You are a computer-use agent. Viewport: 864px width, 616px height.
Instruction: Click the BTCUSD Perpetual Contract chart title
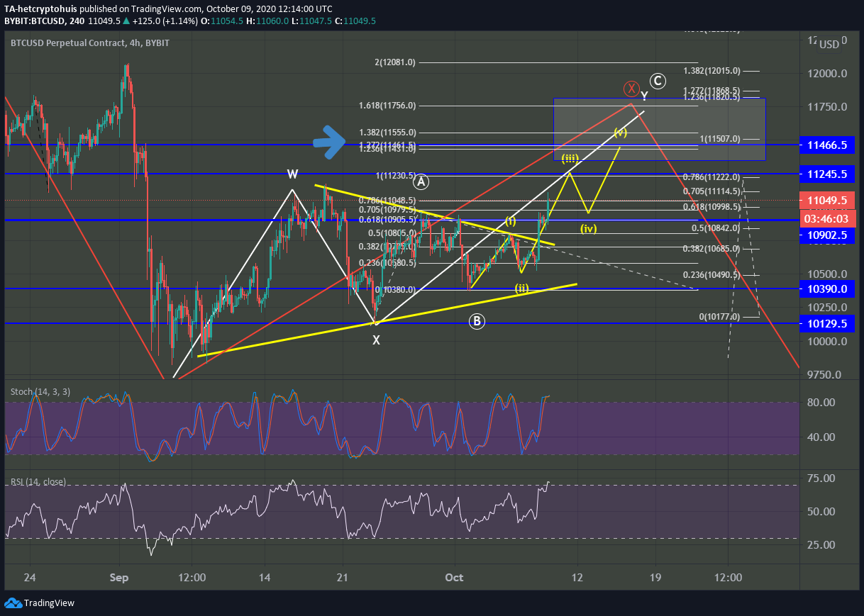90,43
